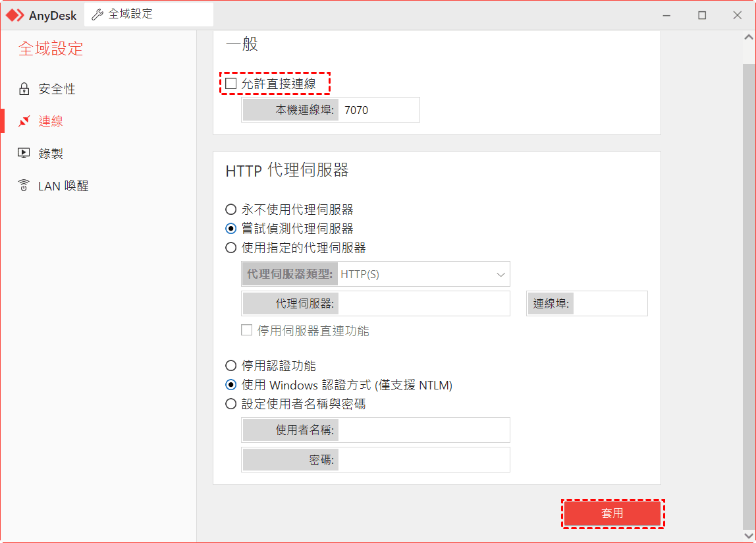Enable the 允許直接連線 checkbox

coord(231,84)
